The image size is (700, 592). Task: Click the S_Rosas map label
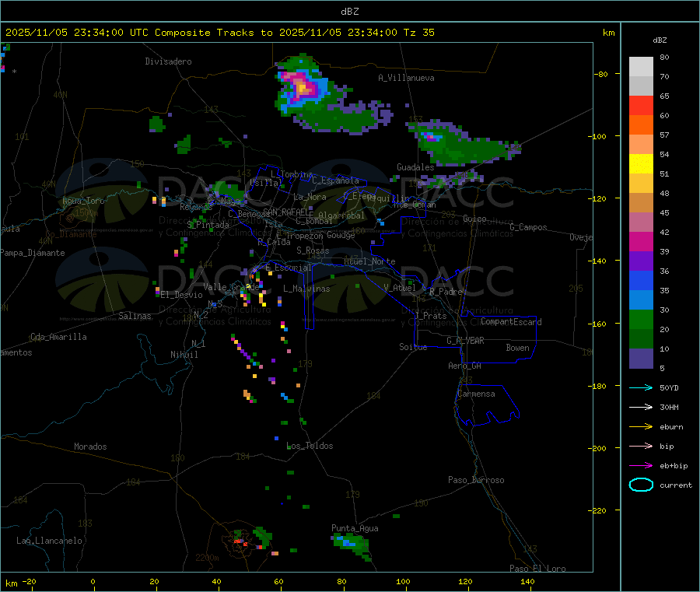(x=313, y=250)
